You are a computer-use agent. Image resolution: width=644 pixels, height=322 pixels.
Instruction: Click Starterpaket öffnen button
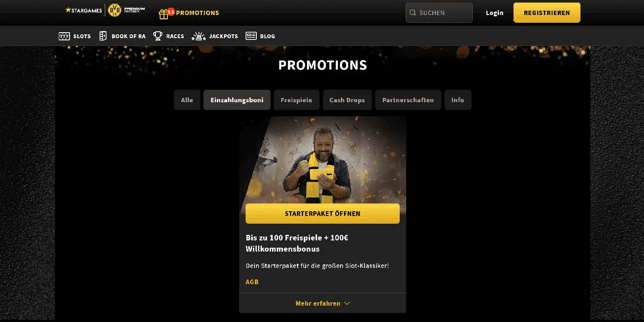(322, 213)
